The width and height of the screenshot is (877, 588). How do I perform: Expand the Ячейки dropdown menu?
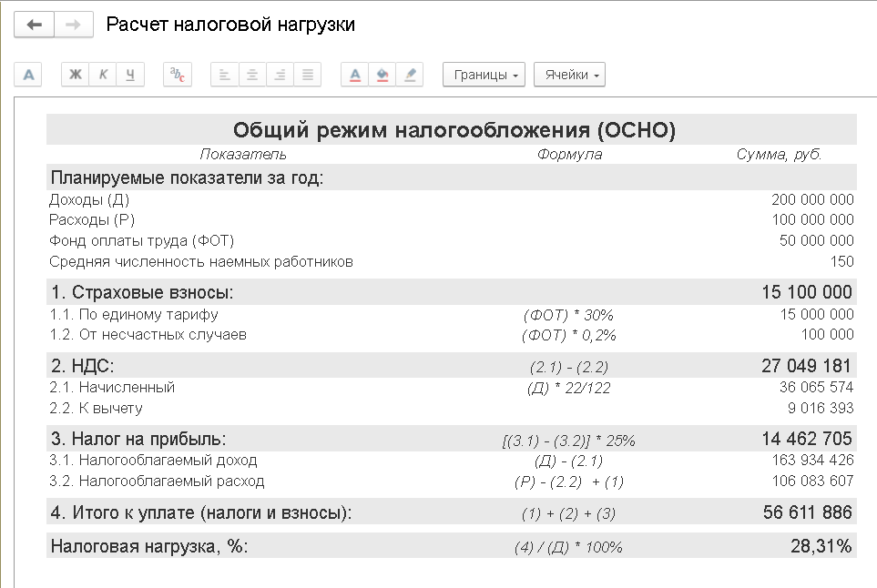[569, 75]
